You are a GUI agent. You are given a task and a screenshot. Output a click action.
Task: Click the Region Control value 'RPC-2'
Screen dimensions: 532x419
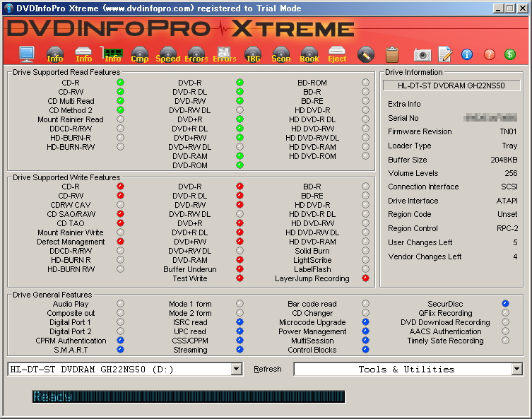pyautogui.click(x=507, y=228)
